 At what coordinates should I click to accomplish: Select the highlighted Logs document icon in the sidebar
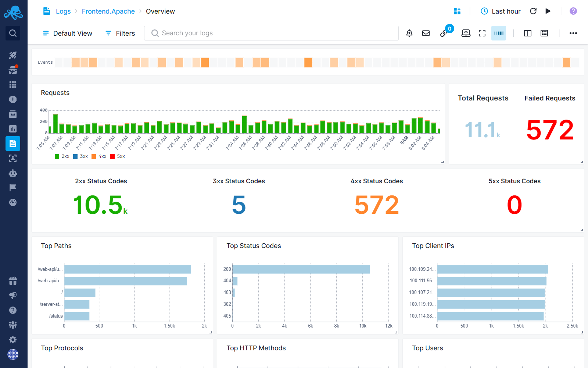[13, 144]
